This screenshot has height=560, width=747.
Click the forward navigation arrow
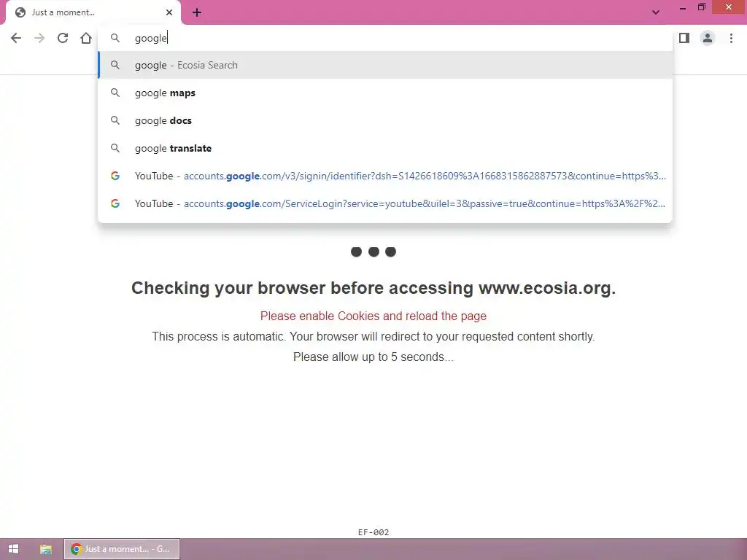click(39, 38)
